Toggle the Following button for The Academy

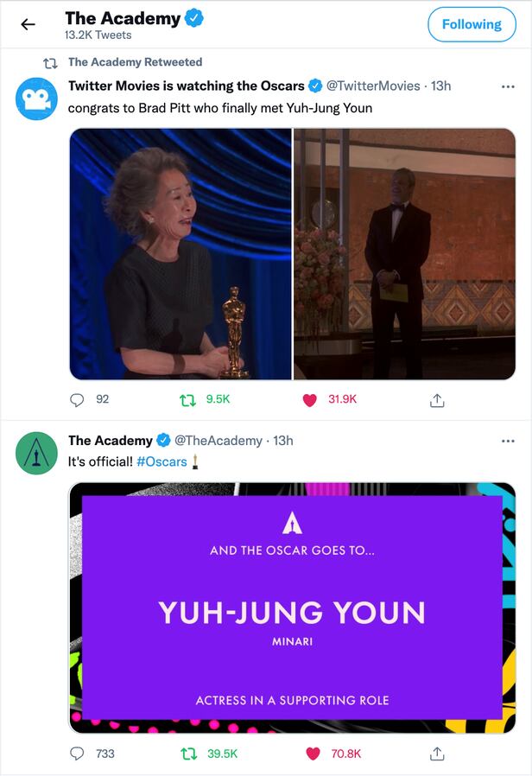pyautogui.click(x=472, y=24)
